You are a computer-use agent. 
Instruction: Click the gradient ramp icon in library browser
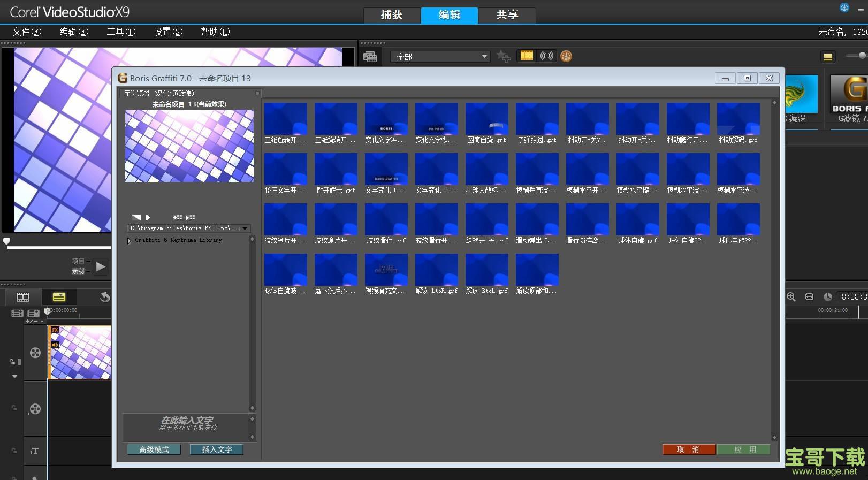pos(136,217)
